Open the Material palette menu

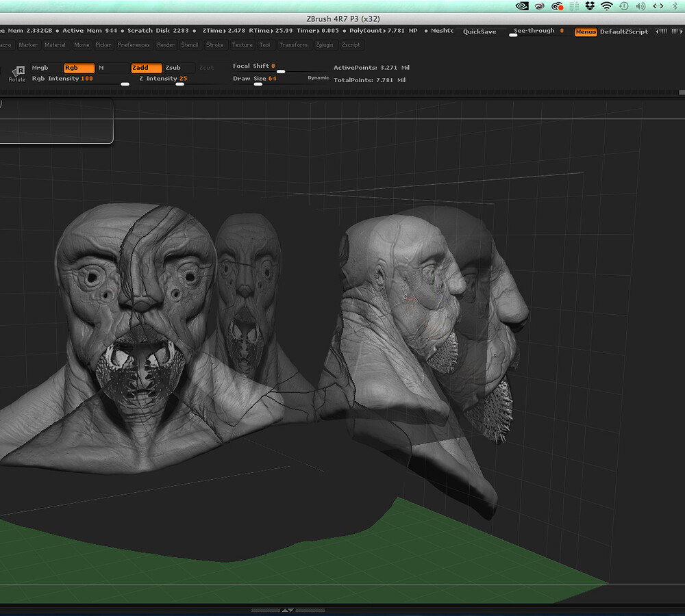(x=55, y=45)
